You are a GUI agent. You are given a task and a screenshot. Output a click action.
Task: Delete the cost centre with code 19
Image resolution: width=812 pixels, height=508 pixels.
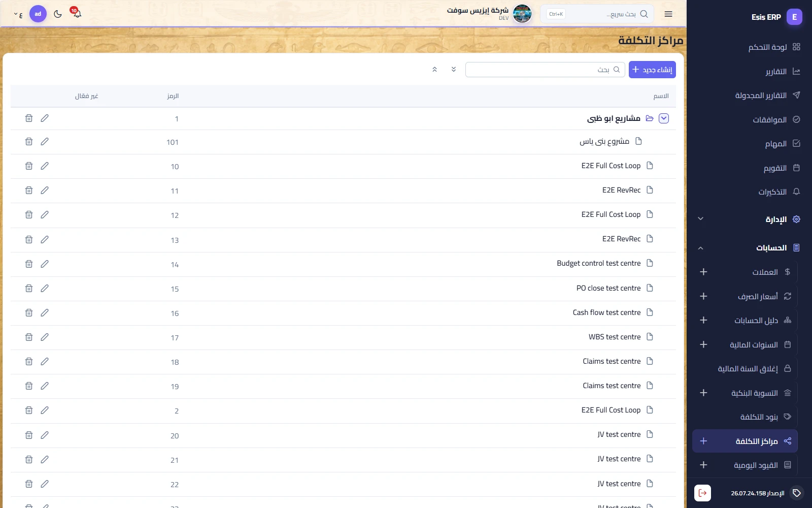pyautogui.click(x=29, y=386)
